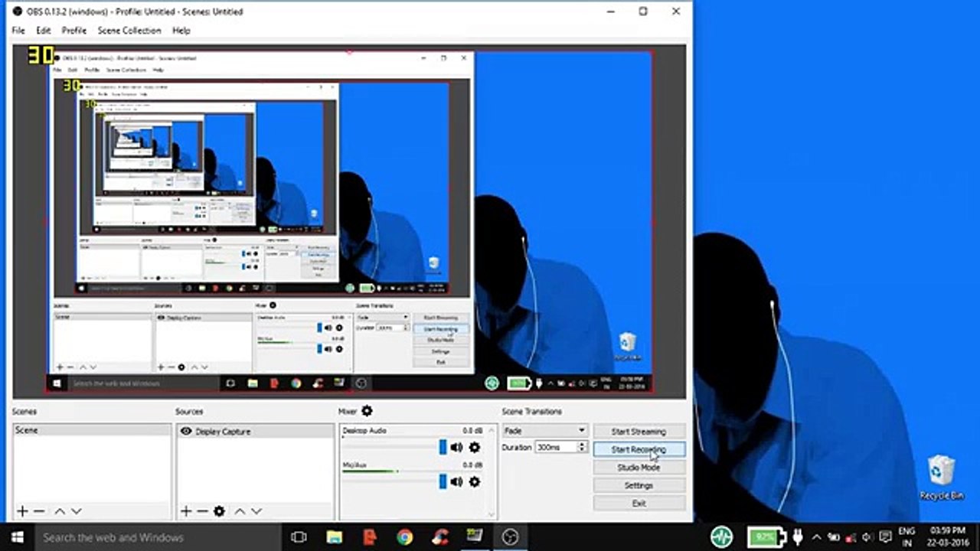The width and height of the screenshot is (980, 551).
Task: Move source up in Sources list
Action: click(x=240, y=511)
